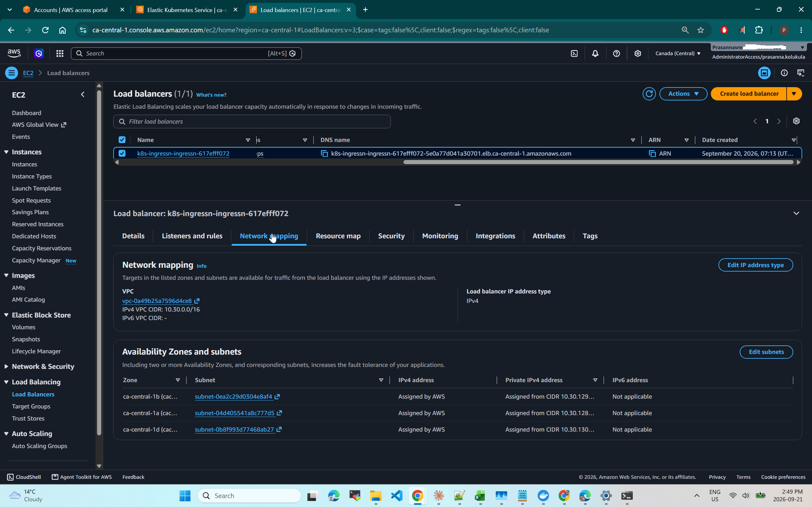
Task: Switch to the Listeners and rules tab
Action: 192,236
